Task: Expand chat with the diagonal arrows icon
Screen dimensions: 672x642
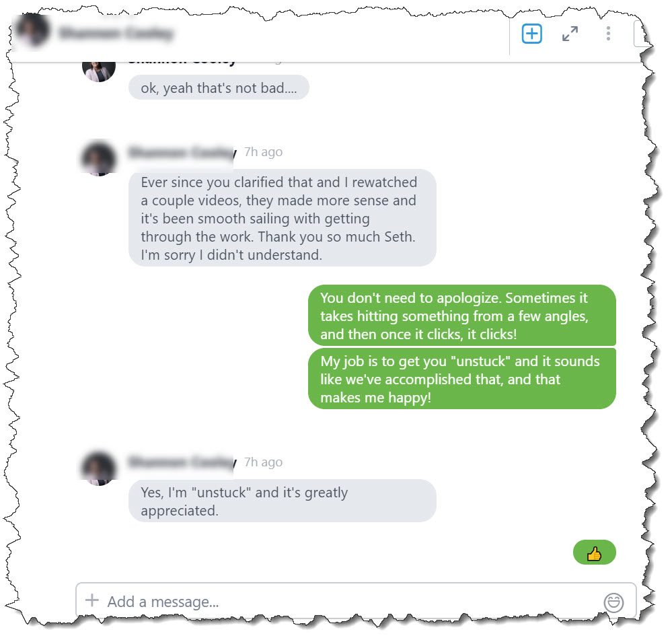Action: coord(570,34)
